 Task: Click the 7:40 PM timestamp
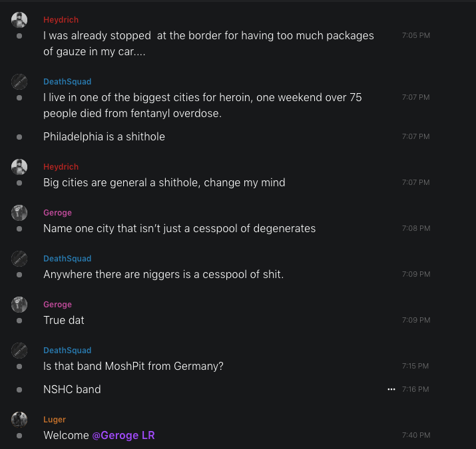(x=415, y=435)
